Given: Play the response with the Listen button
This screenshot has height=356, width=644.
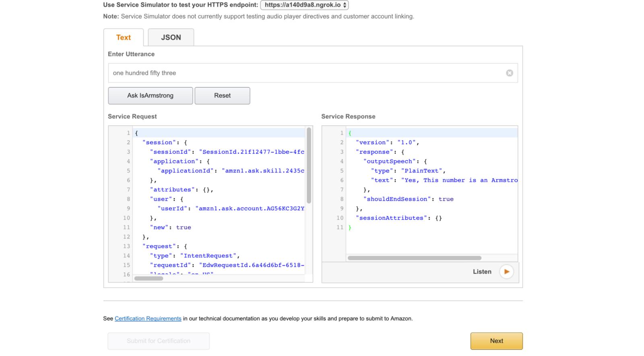Looking at the screenshot, I should point(506,272).
